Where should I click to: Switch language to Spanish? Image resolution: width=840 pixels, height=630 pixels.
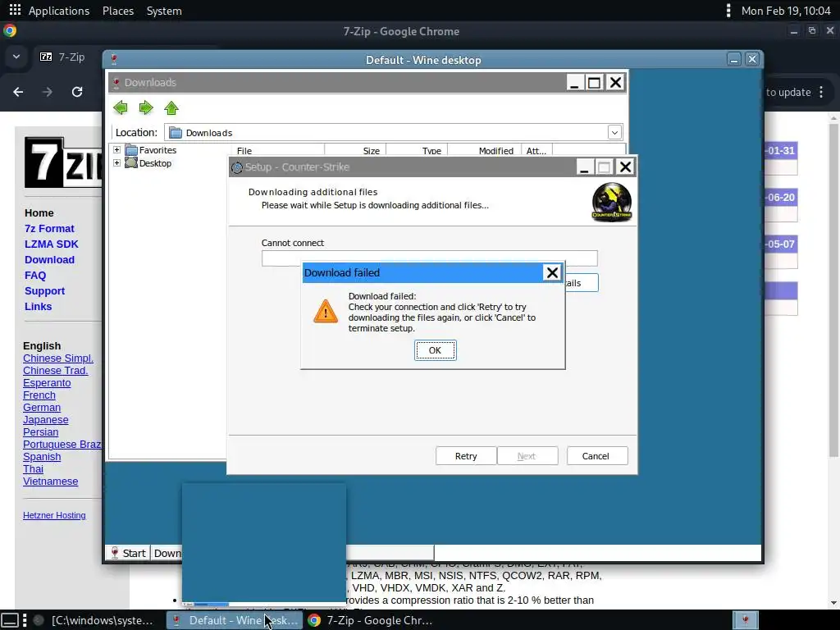tap(42, 456)
